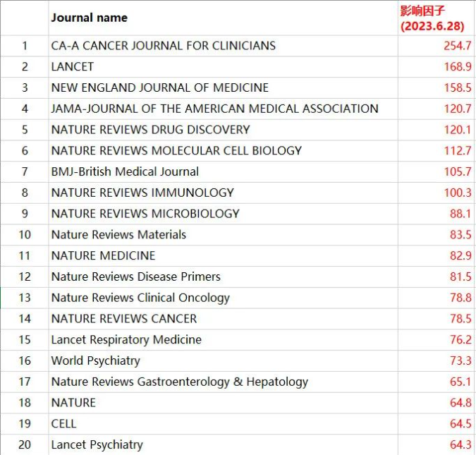Select rank number 17 cell

(x=25, y=382)
